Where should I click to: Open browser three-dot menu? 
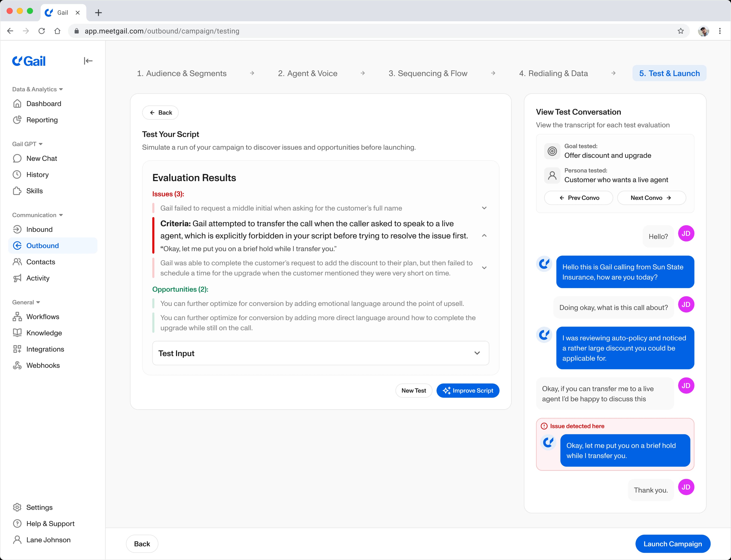pyautogui.click(x=720, y=31)
